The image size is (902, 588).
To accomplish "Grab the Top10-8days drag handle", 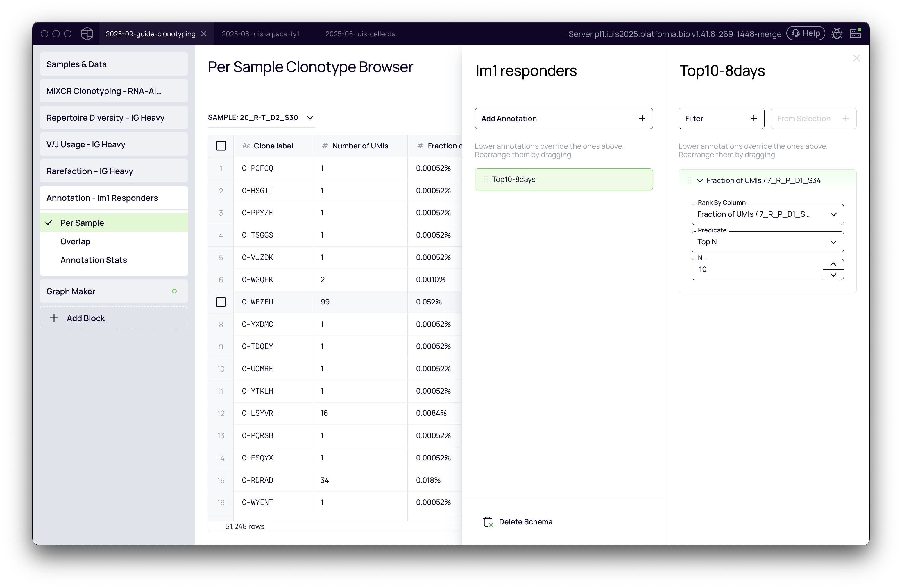I will pyautogui.click(x=486, y=179).
